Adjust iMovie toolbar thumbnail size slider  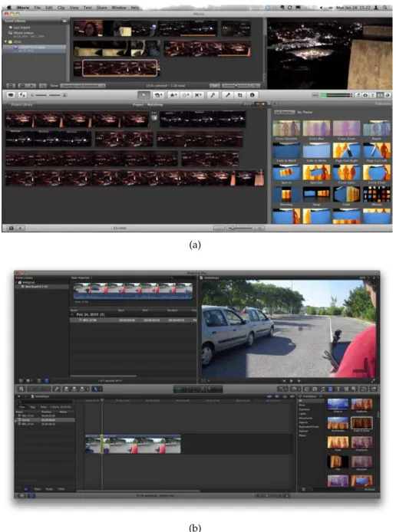click(48, 95)
